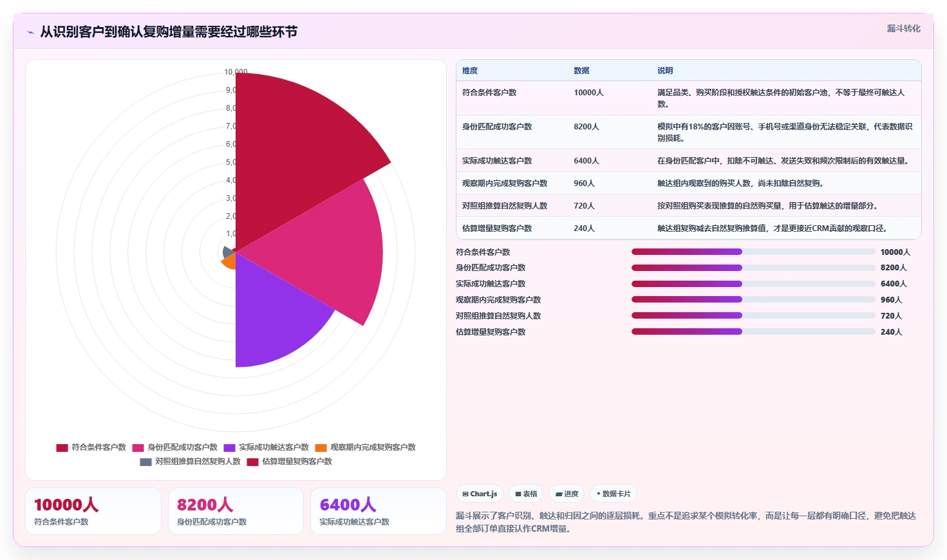Select the 符合条件客户数 table row label

tap(489, 93)
